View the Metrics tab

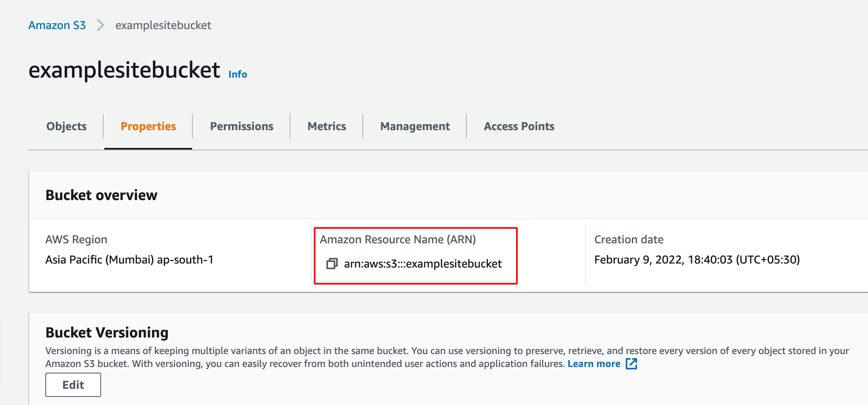[x=326, y=127]
